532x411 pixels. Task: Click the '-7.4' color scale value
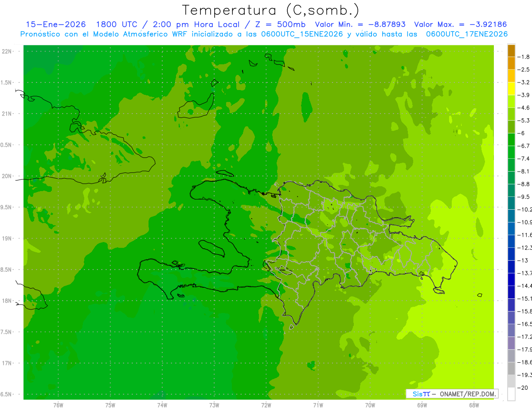tap(524, 159)
